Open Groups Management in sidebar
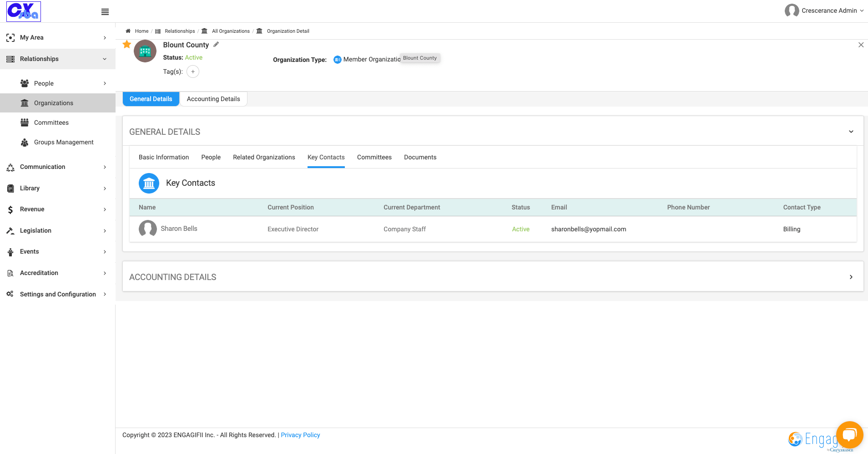Viewport: 868px width, 454px height. 58,142
